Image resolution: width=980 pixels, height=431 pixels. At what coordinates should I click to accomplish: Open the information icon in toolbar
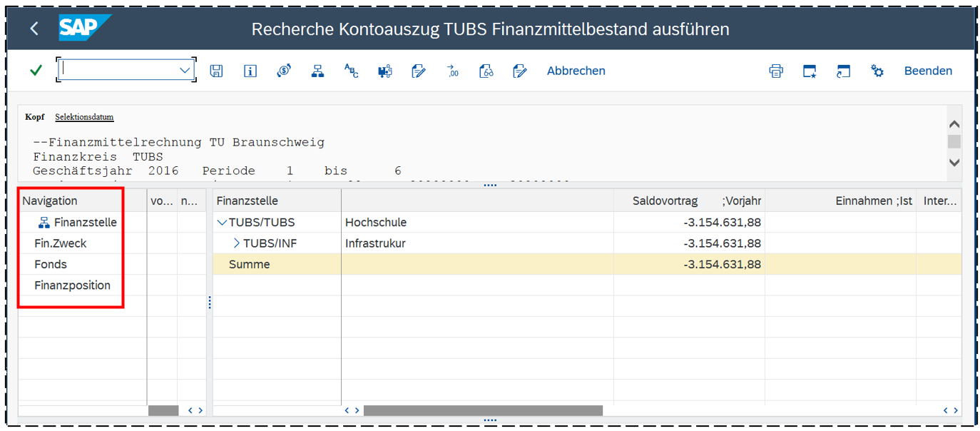point(250,71)
